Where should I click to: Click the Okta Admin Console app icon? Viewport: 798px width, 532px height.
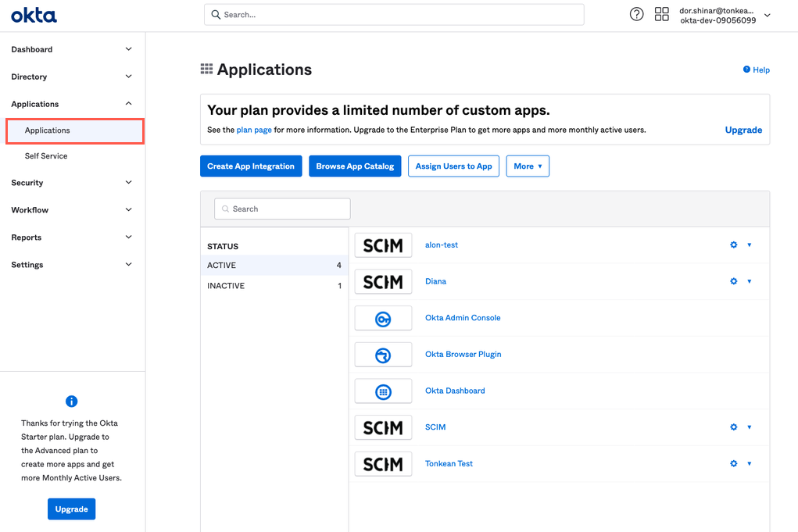(x=383, y=318)
